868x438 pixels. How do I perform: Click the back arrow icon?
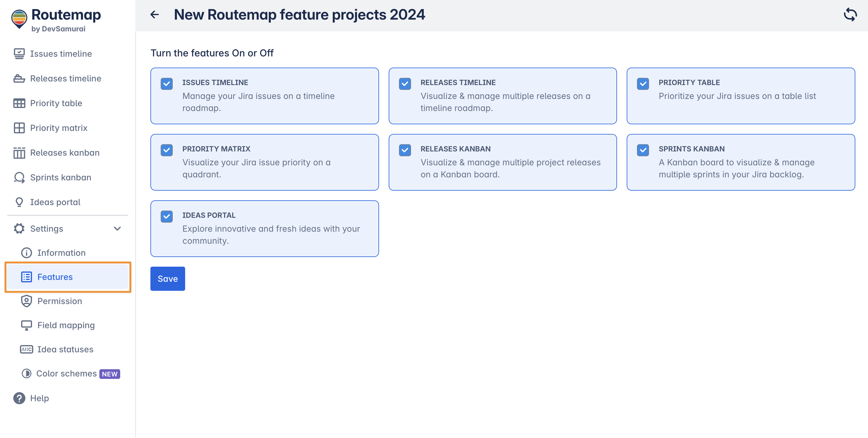click(x=155, y=14)
